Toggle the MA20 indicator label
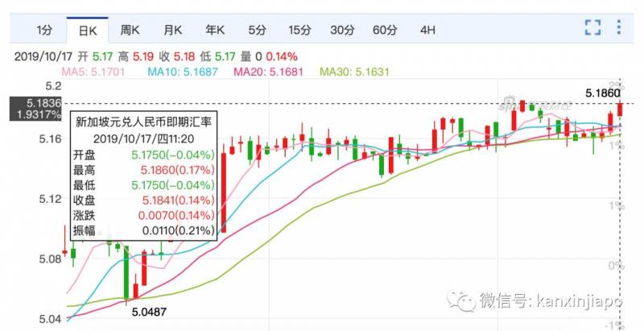Viewport: 644px width, 331px height. 269,72
